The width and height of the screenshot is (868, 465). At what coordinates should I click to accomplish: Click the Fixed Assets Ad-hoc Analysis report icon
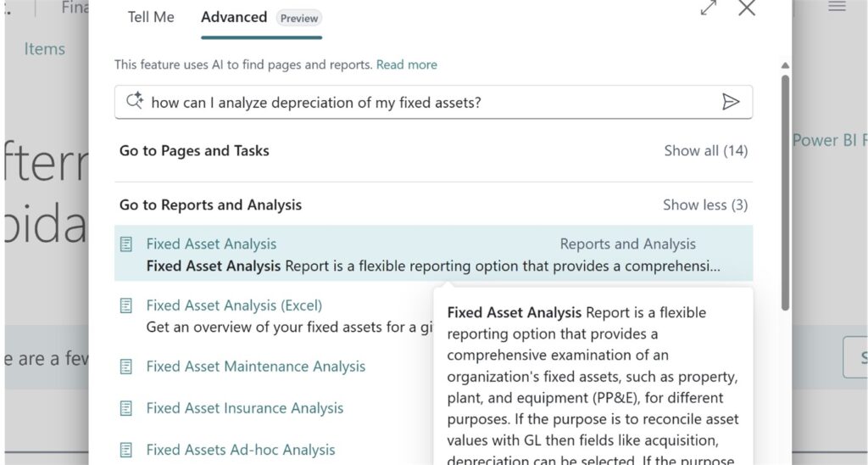(x=127, y=450)
